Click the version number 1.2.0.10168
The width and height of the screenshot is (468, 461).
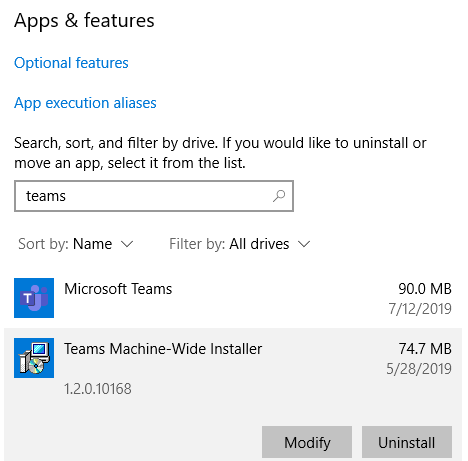[x=98, y=389]
